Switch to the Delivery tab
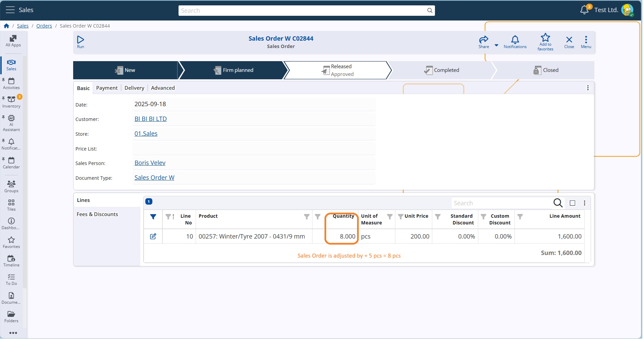The width and height of the screenshot is (644, 340). click(134, 88)
